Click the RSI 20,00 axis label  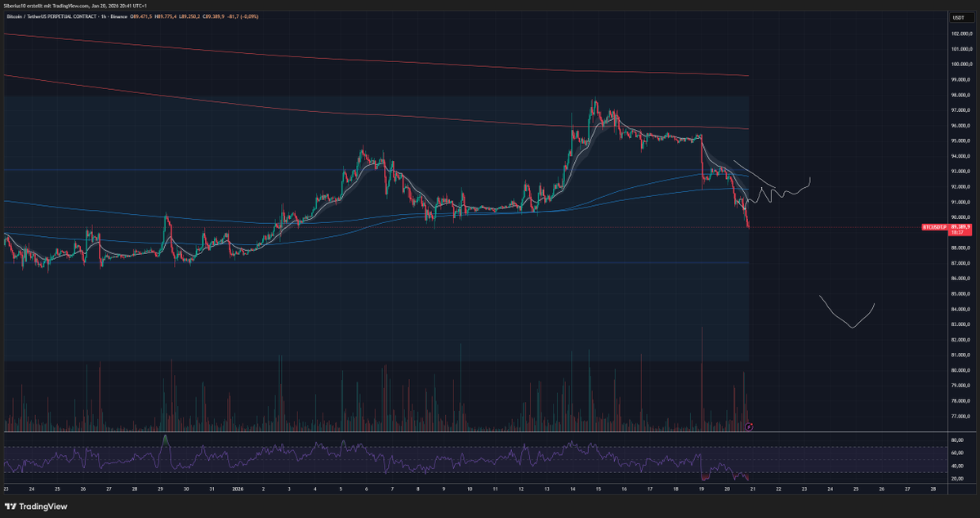(x=957, y=479)
